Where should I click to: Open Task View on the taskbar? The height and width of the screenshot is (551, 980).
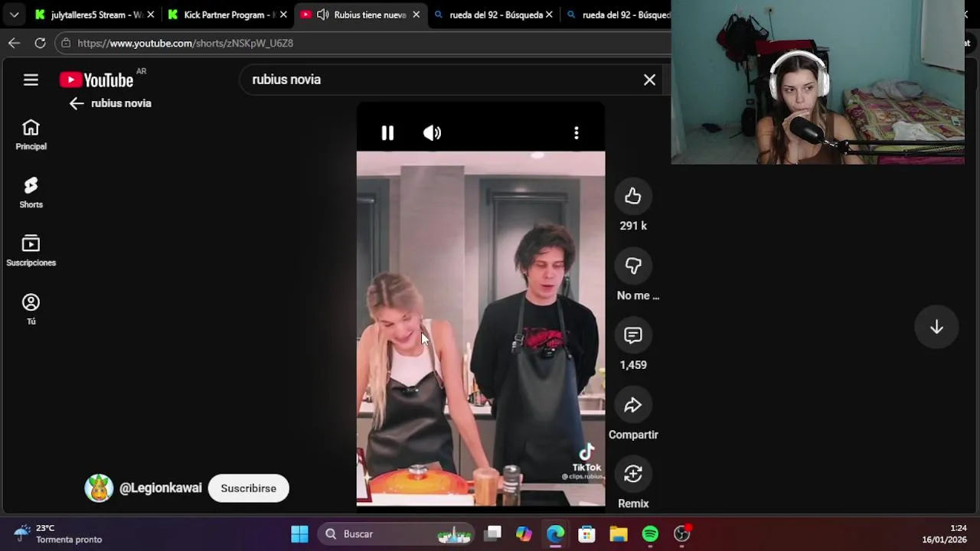coord(493,534)
